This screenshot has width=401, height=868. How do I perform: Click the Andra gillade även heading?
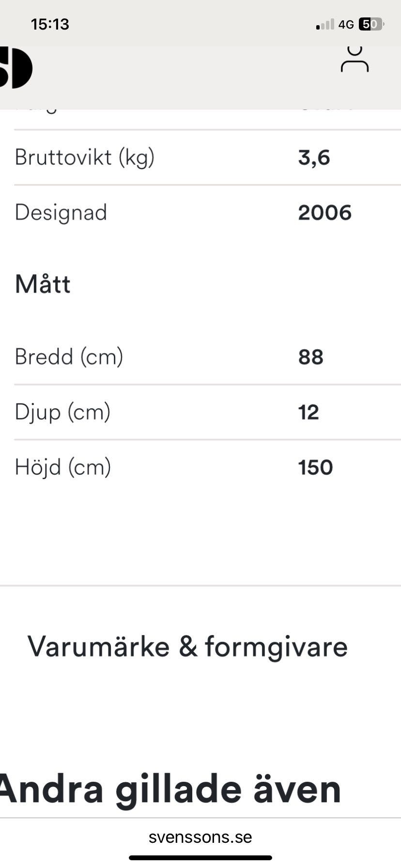click(x=170, y=790)
